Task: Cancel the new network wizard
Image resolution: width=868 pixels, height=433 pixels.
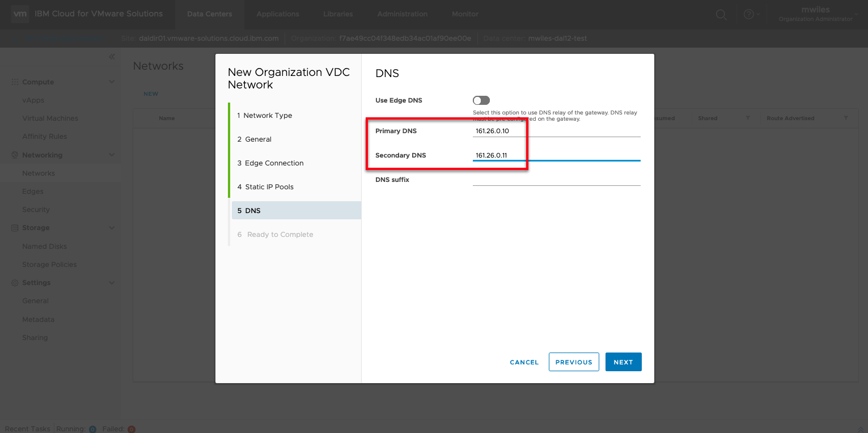Action: pos(524,362)
